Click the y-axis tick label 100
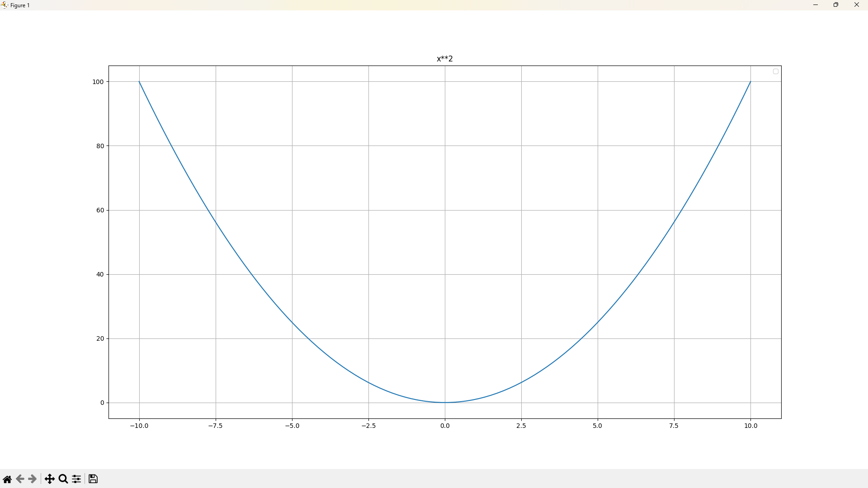 [x=98, y=82]
